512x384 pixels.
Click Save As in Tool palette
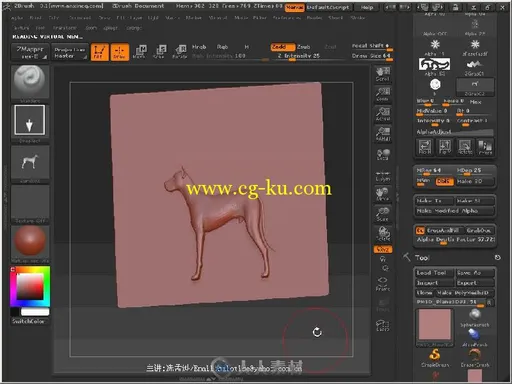point(475,273)
